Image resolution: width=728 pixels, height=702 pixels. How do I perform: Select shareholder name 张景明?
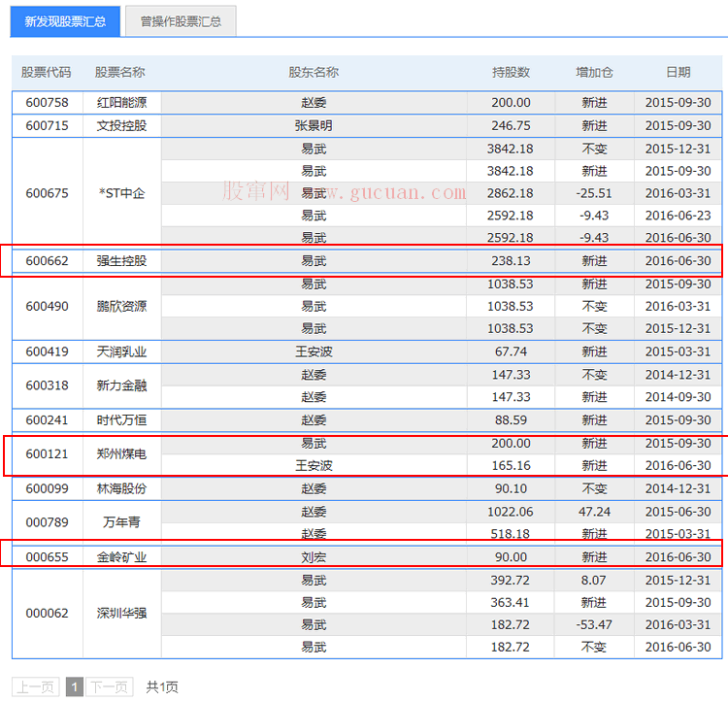pos(314,126)
